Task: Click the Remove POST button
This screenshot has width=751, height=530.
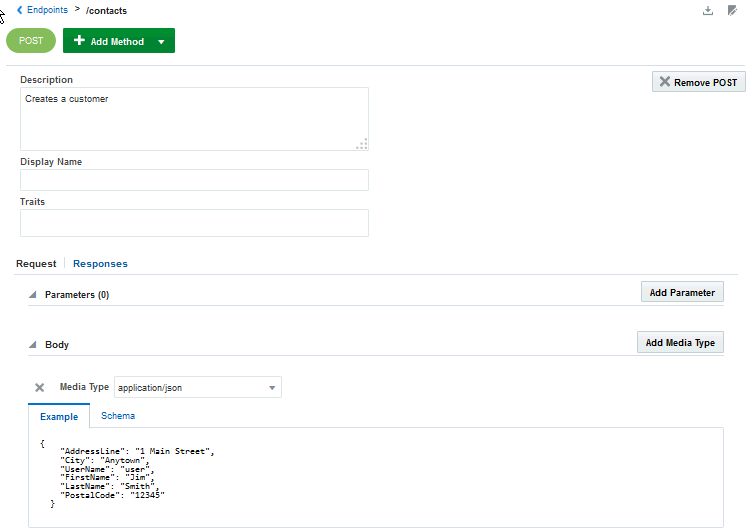Action: pos(698,82)
